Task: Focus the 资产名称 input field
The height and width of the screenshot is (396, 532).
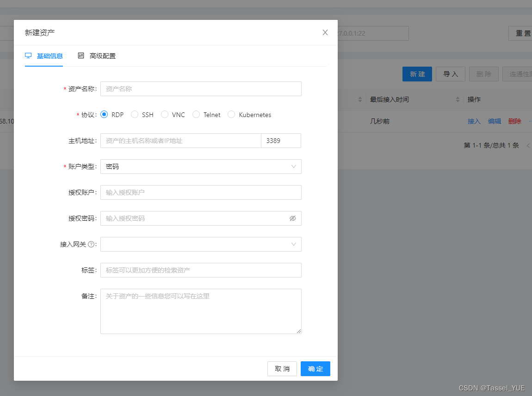Action: click(x=201, y=89)
